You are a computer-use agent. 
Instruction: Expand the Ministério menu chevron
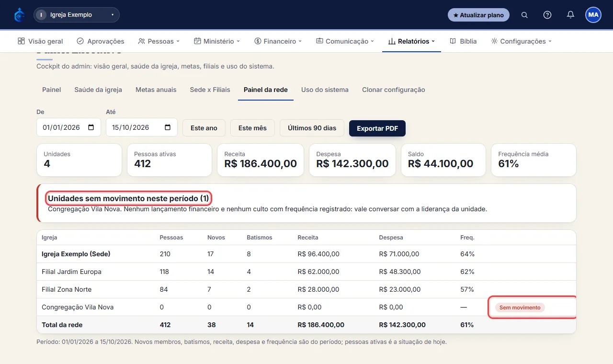pos(238,41)
